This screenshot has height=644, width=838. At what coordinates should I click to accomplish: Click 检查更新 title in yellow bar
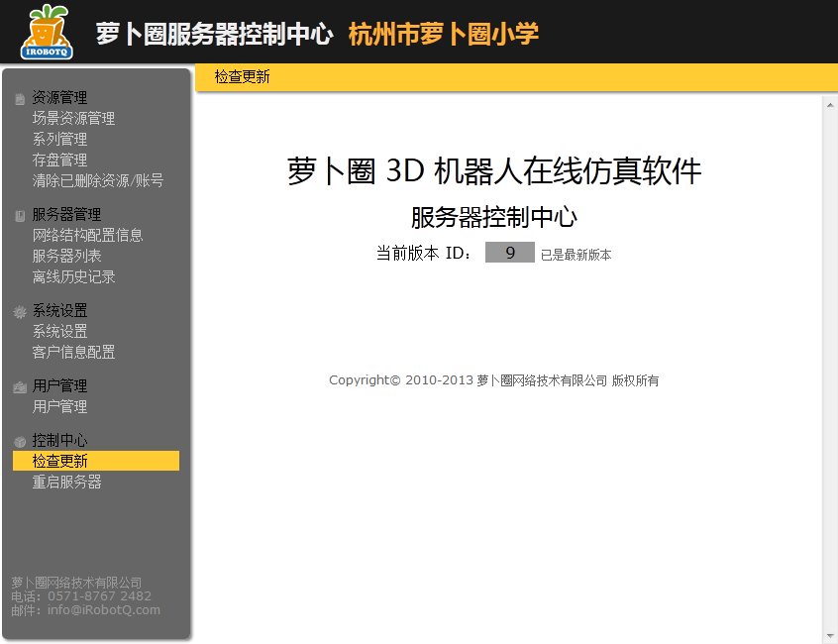point(242,77)
